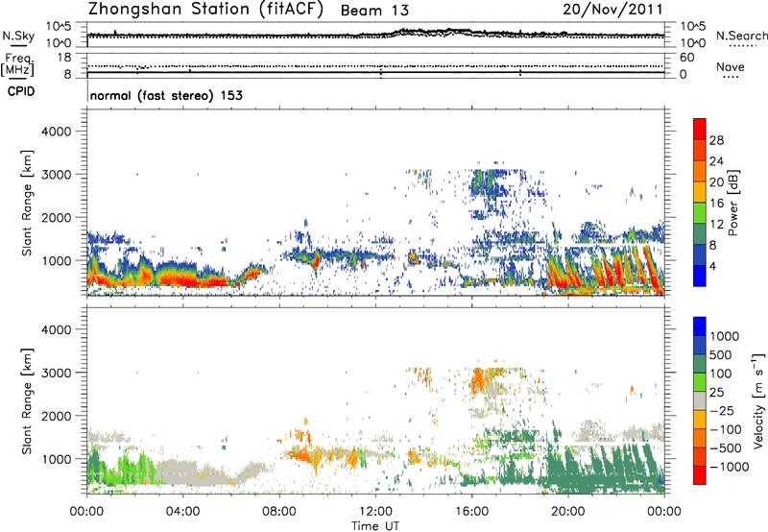Click the dark blue bottom of Power colorbar
This screenshot has width=768, height=532.
[700, 276]
